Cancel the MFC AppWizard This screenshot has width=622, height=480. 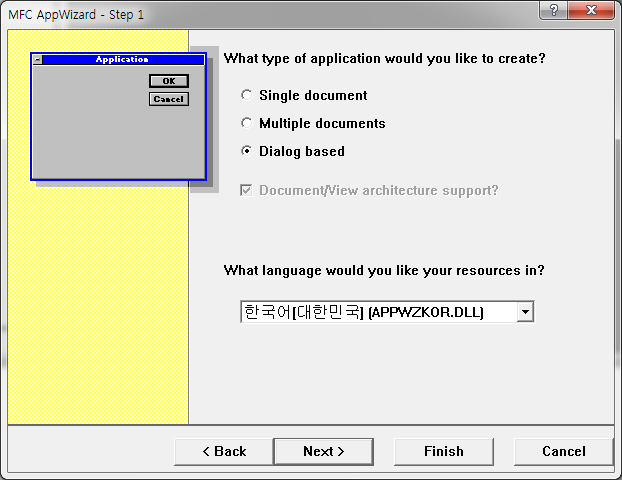click(x=564, y=451)
